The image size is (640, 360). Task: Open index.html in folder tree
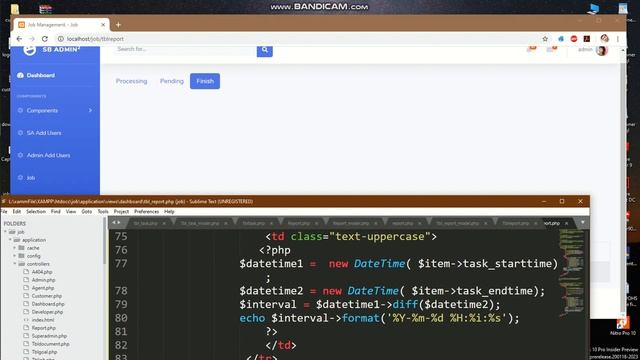tap(43, 320)
